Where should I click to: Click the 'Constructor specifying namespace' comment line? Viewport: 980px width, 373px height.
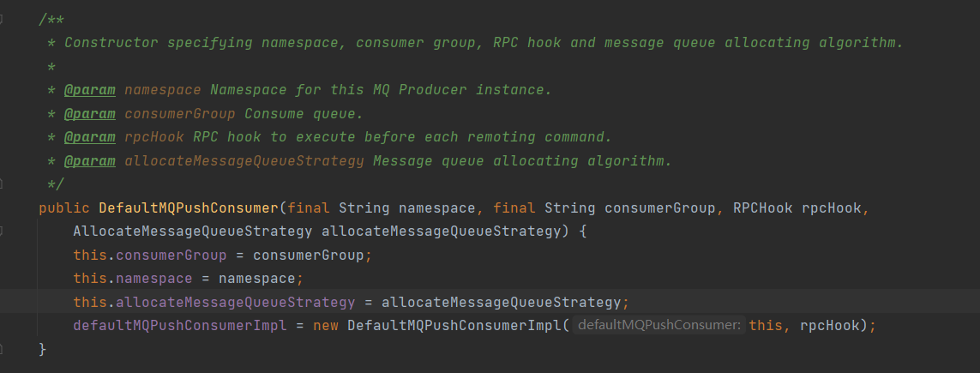(x=480, y=42)
